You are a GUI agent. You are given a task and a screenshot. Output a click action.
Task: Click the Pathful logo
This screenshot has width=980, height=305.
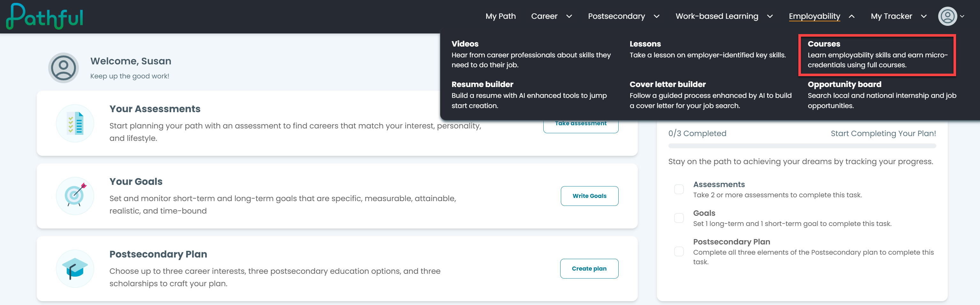44,16
